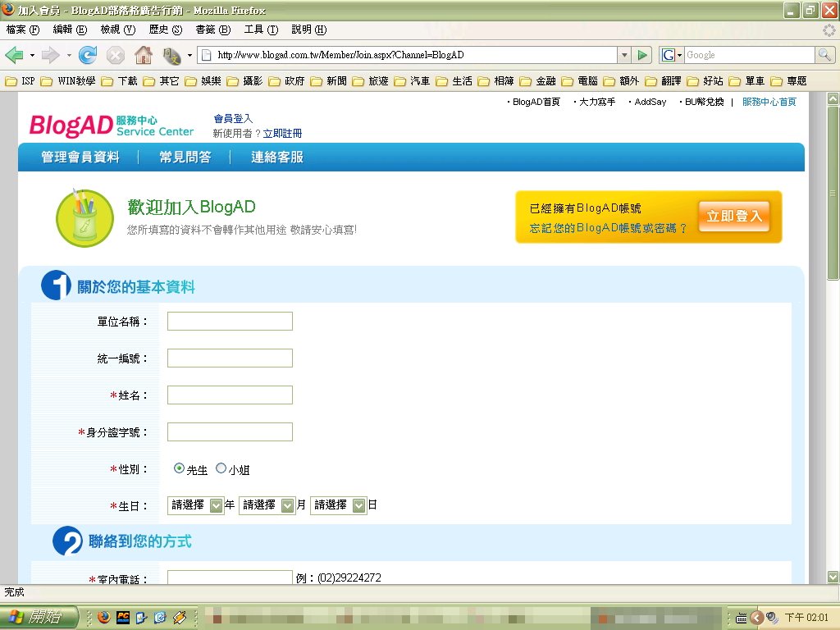Viewport: 840px width, 630px height.
Task: Open the 書籤 (B) menu
Action: (213, 30)
